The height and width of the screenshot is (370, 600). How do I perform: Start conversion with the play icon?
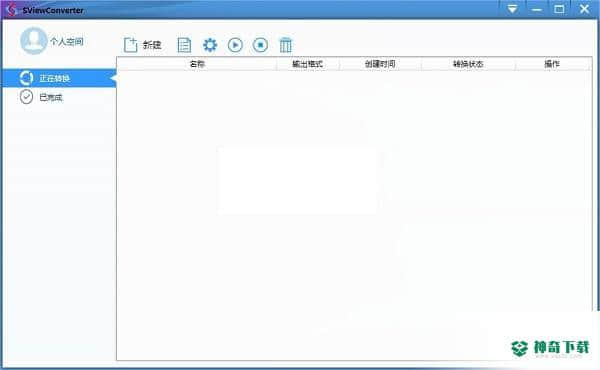coord(235,45)
